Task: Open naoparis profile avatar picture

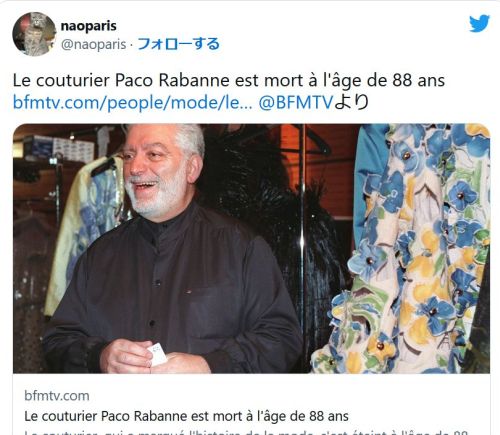Action: click(x=34, y=34)
